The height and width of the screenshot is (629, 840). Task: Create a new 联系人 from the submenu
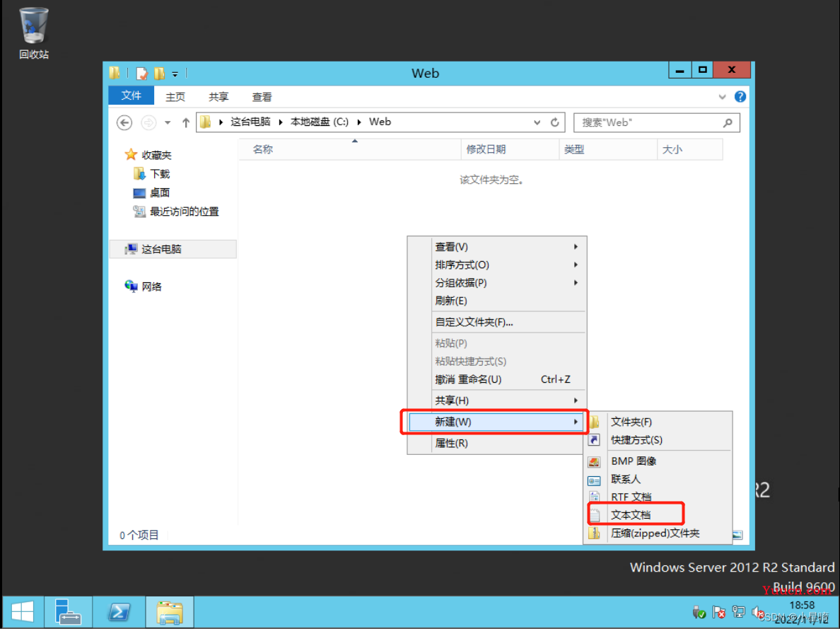coord(658,479)
